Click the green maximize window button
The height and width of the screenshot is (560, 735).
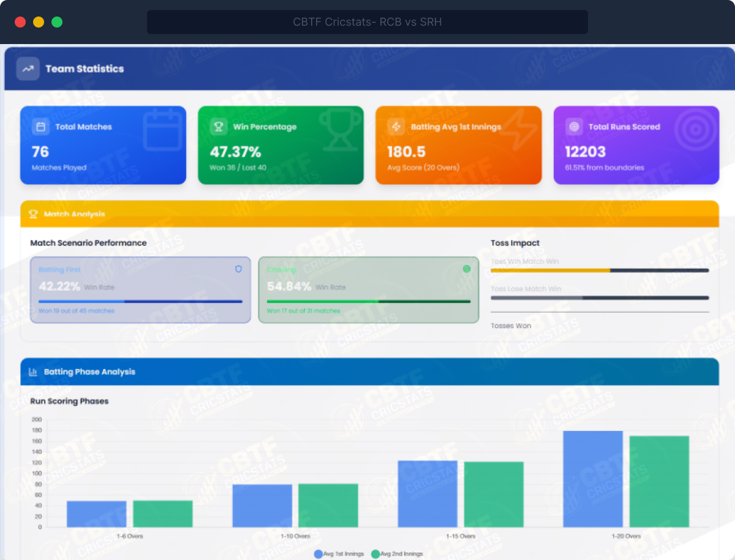pos(57,22)
